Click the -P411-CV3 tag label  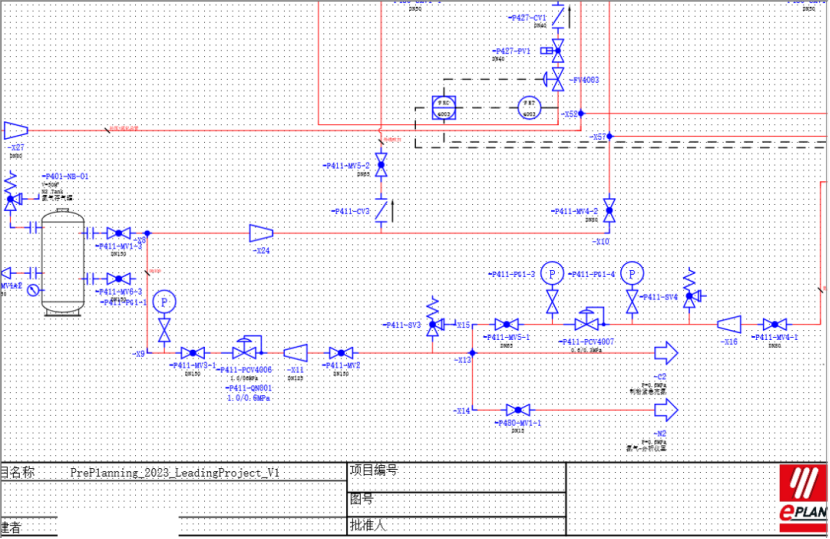[x=350, y=211]
